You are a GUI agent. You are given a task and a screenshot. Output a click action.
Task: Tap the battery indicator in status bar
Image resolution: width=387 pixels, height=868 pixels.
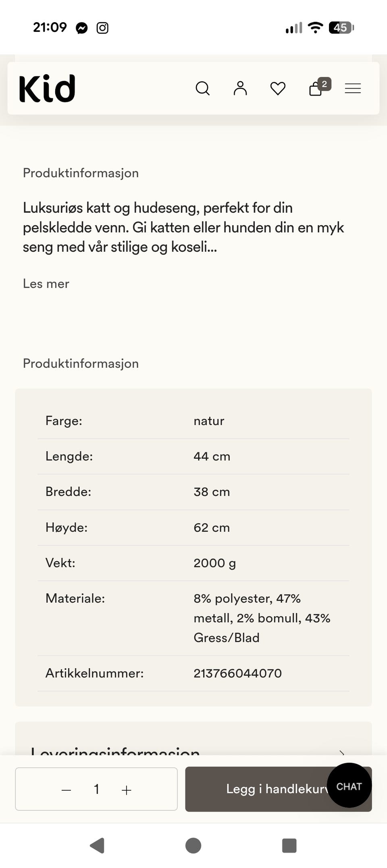tap(341, 27)
